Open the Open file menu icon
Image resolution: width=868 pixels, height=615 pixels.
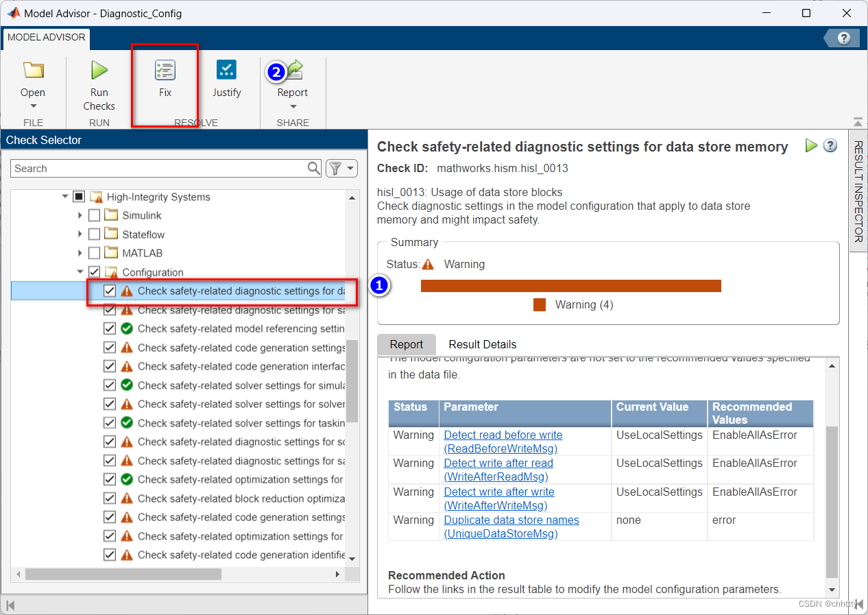pyautogui.click(x=33, y=70)
